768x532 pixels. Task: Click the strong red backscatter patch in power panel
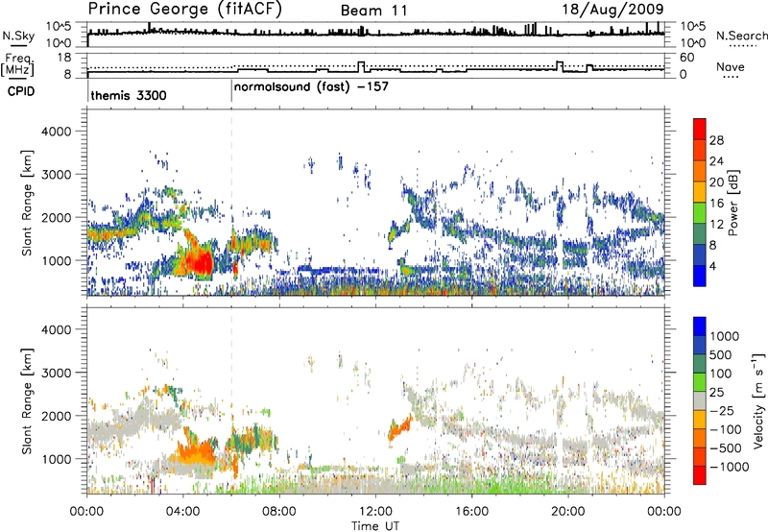point(201,263)
